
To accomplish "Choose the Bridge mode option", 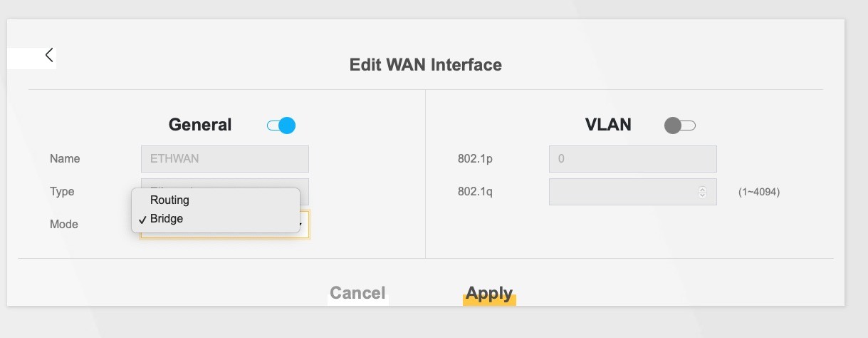I will (167, 219).
